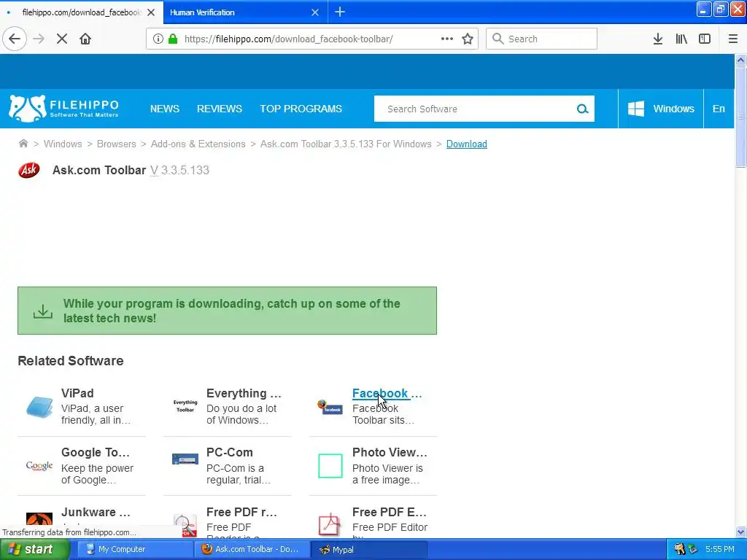Open the REVIEWS menu item

point(220,109)
